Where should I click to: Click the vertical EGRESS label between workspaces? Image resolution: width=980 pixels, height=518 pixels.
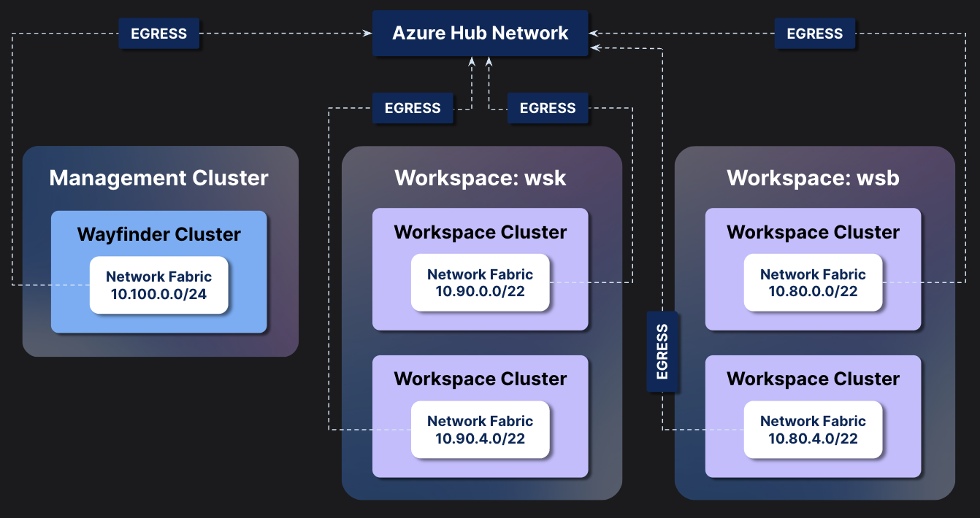662,352
